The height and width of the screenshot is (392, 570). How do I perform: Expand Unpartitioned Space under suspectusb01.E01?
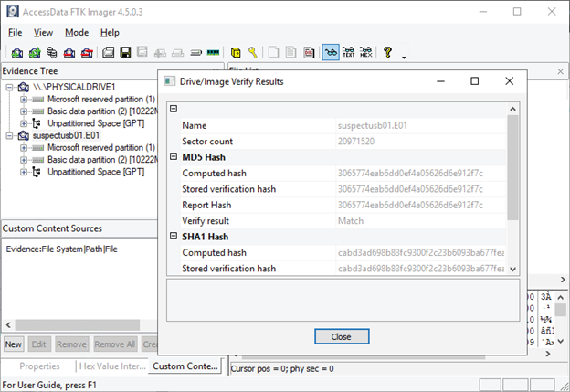(23, 172)
